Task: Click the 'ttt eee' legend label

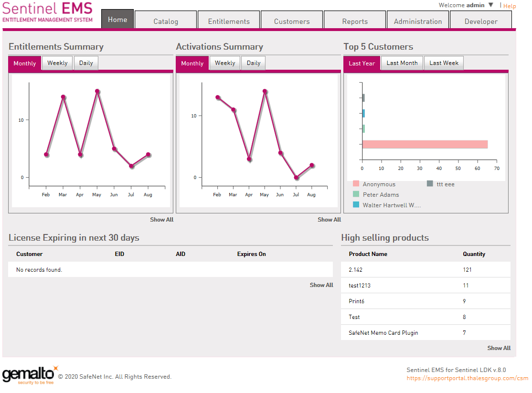Action: (446, 184)
